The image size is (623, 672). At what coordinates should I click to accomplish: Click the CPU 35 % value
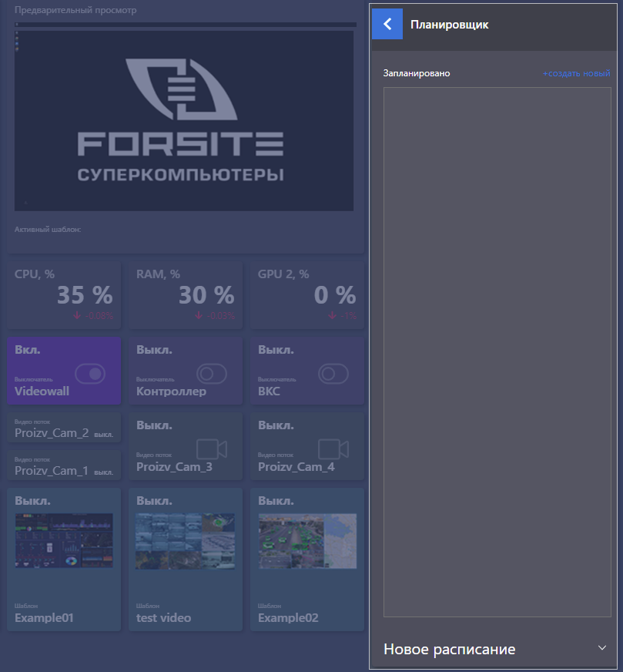tap(85, 295)
